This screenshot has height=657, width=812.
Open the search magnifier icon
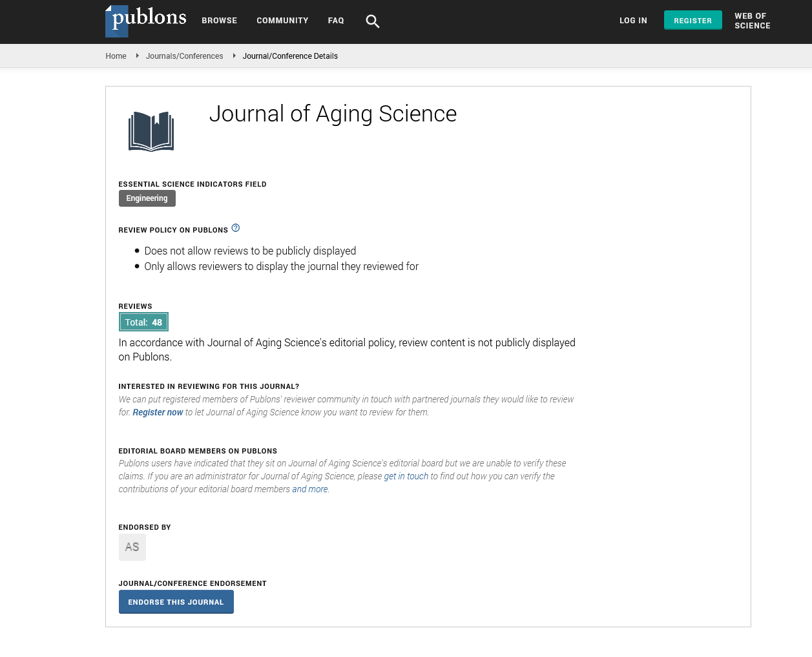click(x=373, y=21)
